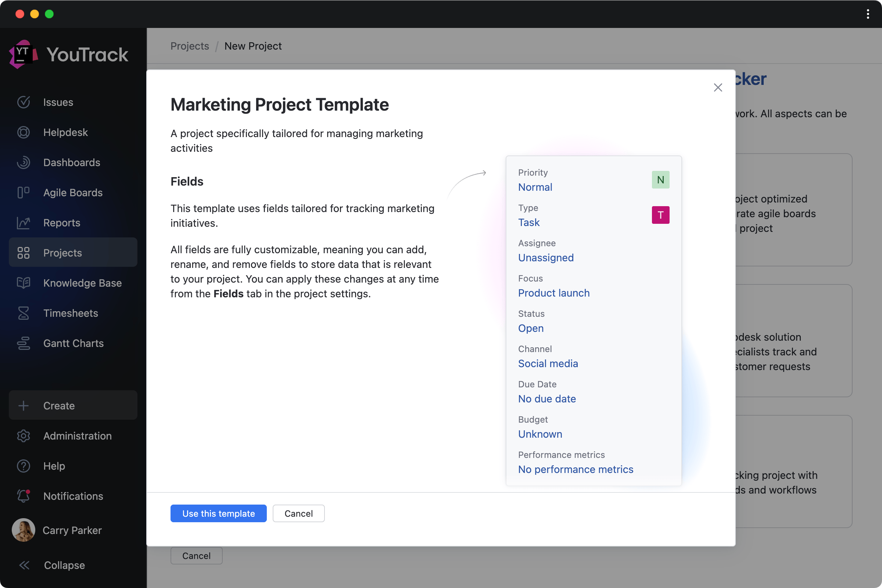Open Agile Boards icon in sidebar
The width and height of the screenshot is (882, 588).
pos(23,192)
